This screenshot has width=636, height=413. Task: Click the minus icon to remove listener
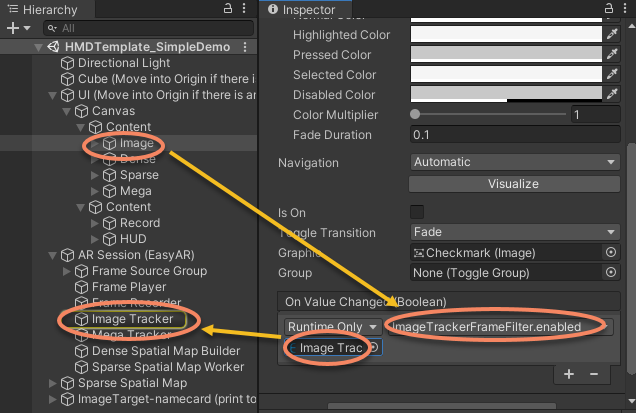click(x=593, y=374)
